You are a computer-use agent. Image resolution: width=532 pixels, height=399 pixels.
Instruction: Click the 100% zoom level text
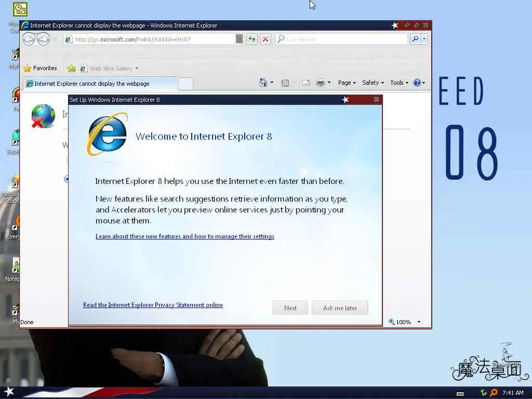(403, 322)
